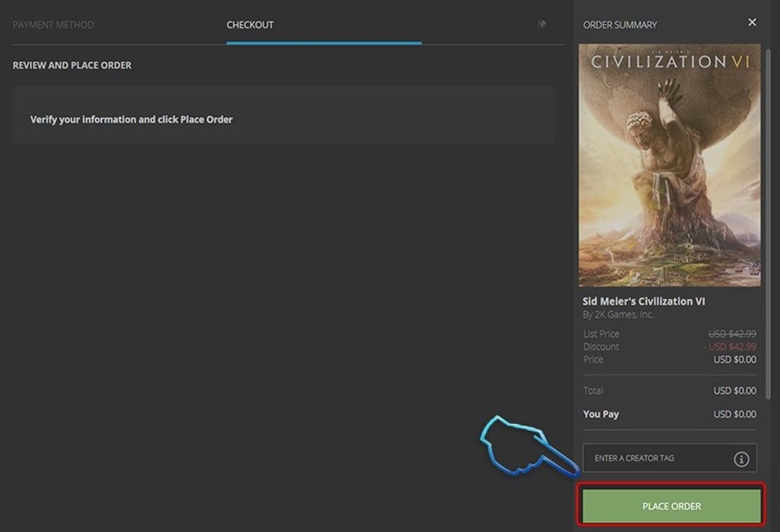Click the red Discount USD $42.99 amount
The height and width of the screenshot is (532, 780).
click(730, 347)
